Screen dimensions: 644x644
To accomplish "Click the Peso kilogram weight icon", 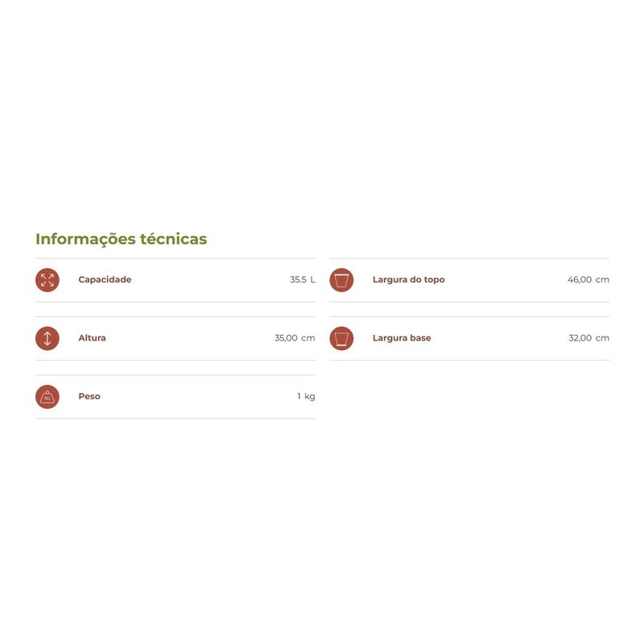I will (x=47, y=397).
